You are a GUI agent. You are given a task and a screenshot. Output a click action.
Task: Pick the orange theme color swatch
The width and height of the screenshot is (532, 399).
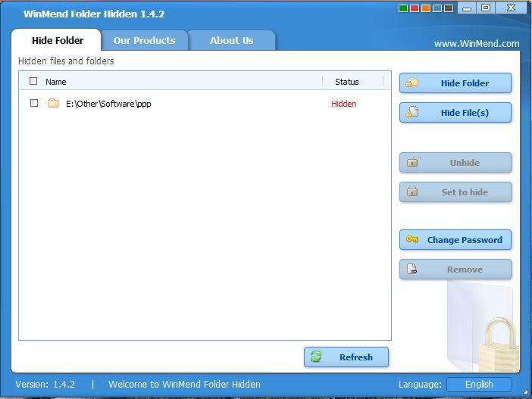click(x=425, y=9)
